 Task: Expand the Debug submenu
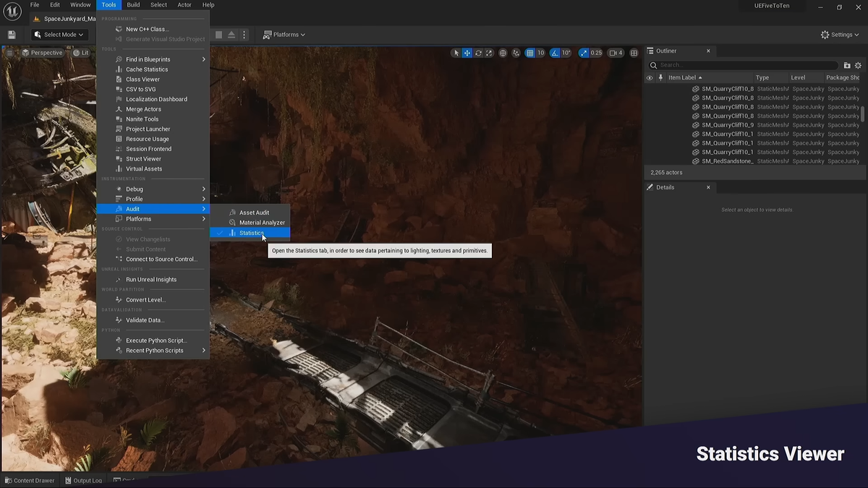153,189
